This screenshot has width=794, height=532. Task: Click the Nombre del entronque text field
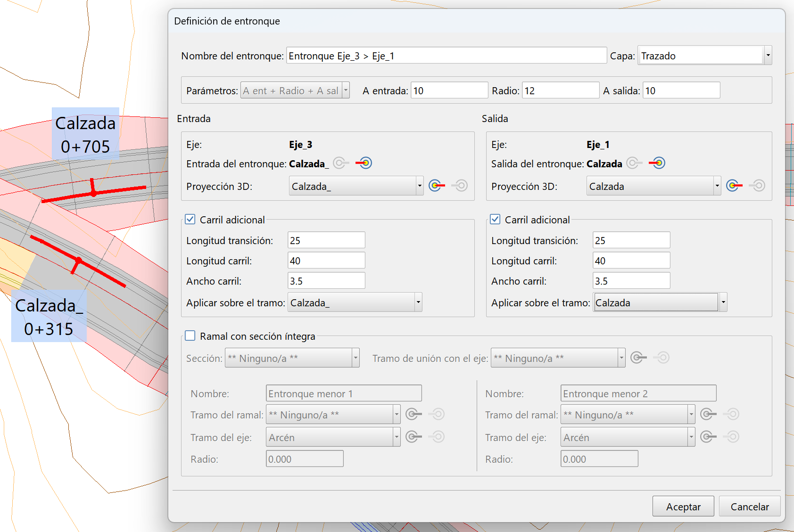pyautogui.click(x=446, y=56)
